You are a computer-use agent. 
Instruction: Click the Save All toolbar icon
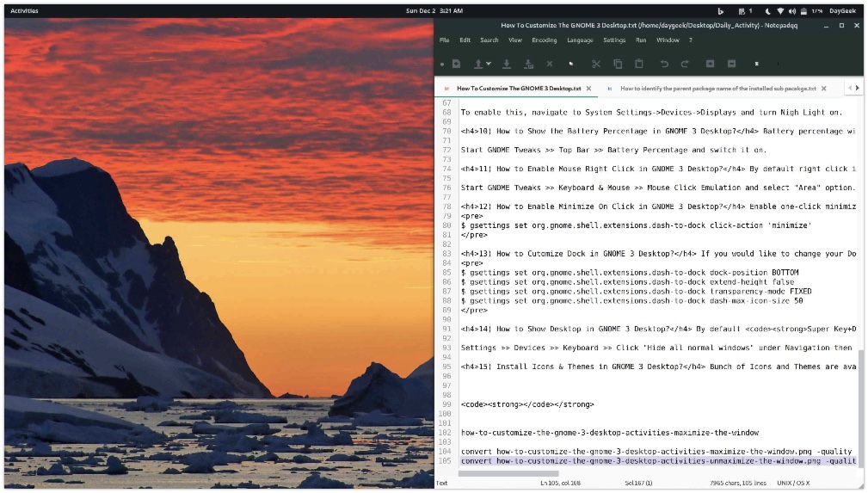click(x=528, y=64)
